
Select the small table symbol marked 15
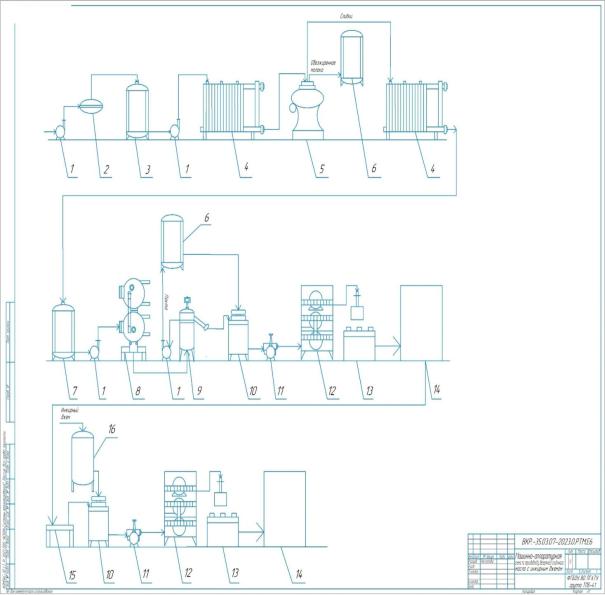coord(59,536)
